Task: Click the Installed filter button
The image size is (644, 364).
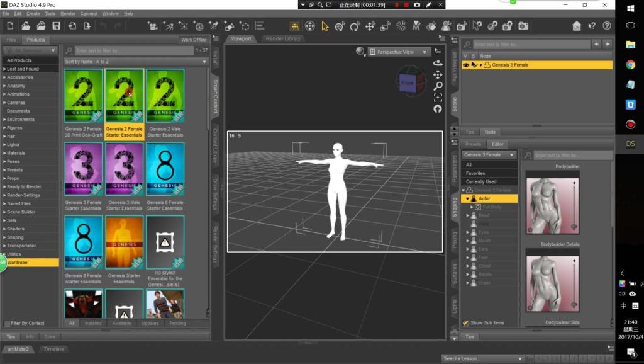Action: click(x=93, y=323)
